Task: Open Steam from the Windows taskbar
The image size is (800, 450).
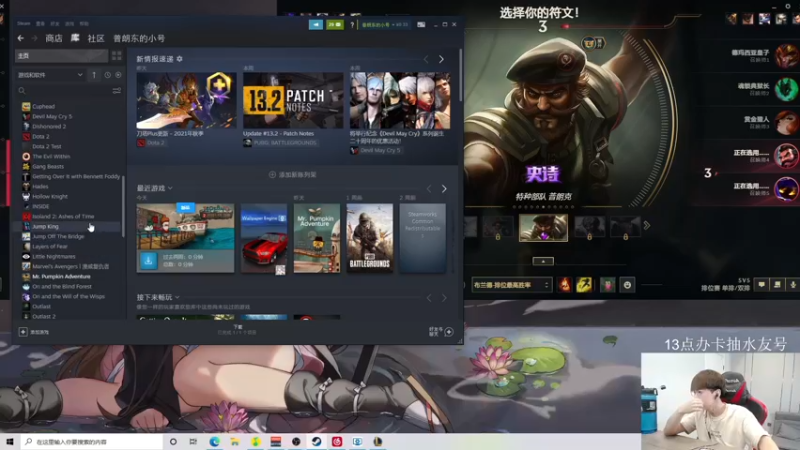Action: coord(316,442)
